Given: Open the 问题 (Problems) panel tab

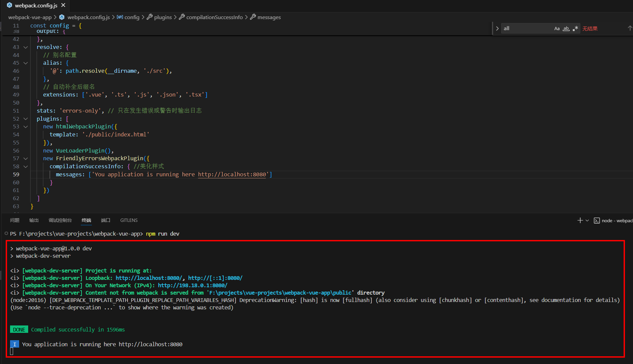Looking at the screenshot, I should tap(15, 220).
